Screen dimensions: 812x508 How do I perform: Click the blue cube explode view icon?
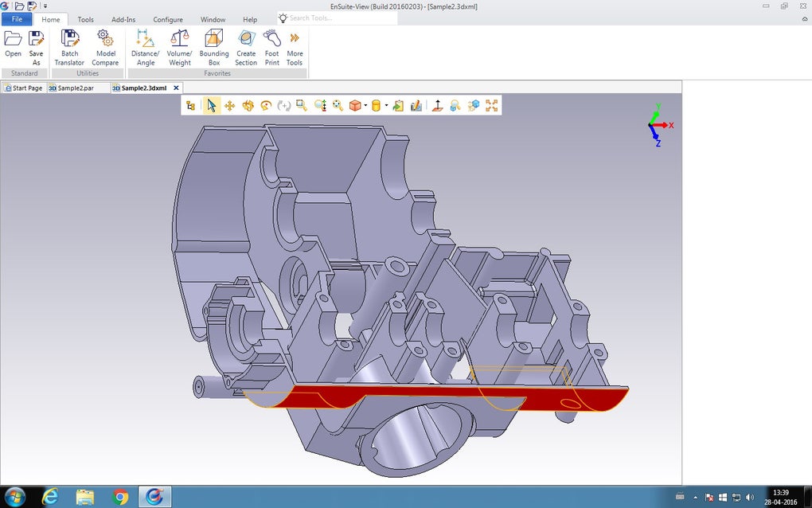pos(474,106)
